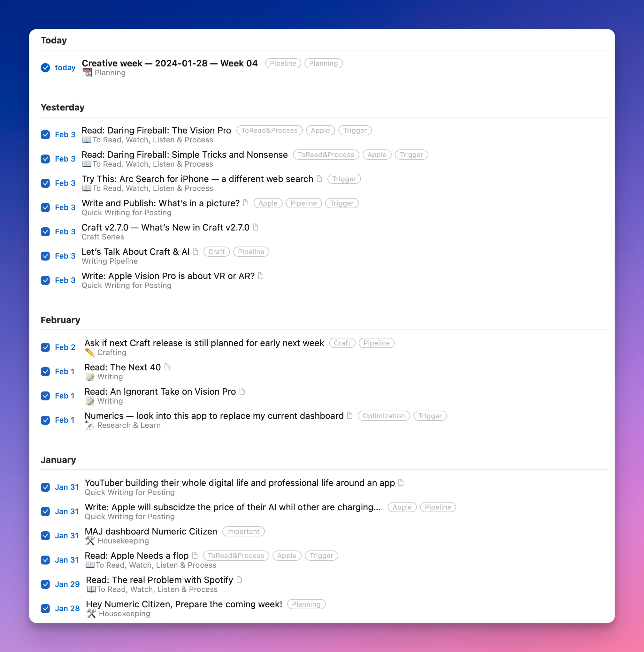
Task: Click ToRead&Process tag on Simple Tricks task
Action: (x=326, y=155)
